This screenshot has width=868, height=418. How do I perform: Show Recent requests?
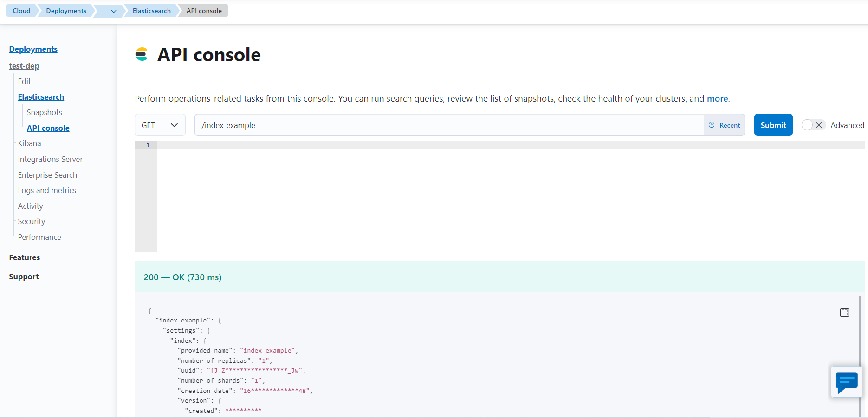[x=725, y=125]
